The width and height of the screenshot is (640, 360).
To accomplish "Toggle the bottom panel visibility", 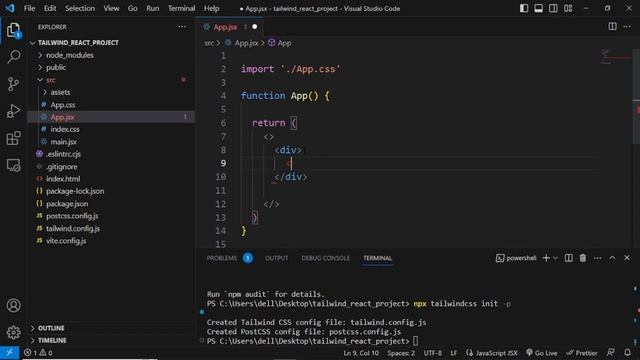I will click(x=539, y=8).
